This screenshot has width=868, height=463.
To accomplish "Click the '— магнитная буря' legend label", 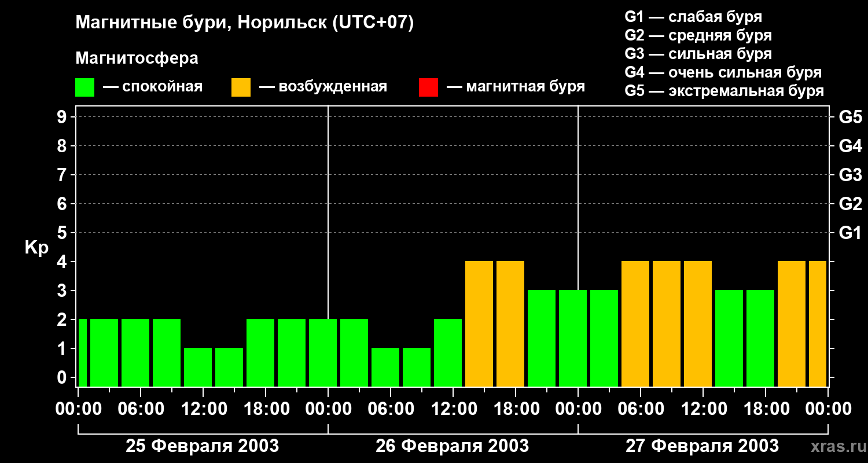I will (x=516, y=87).
